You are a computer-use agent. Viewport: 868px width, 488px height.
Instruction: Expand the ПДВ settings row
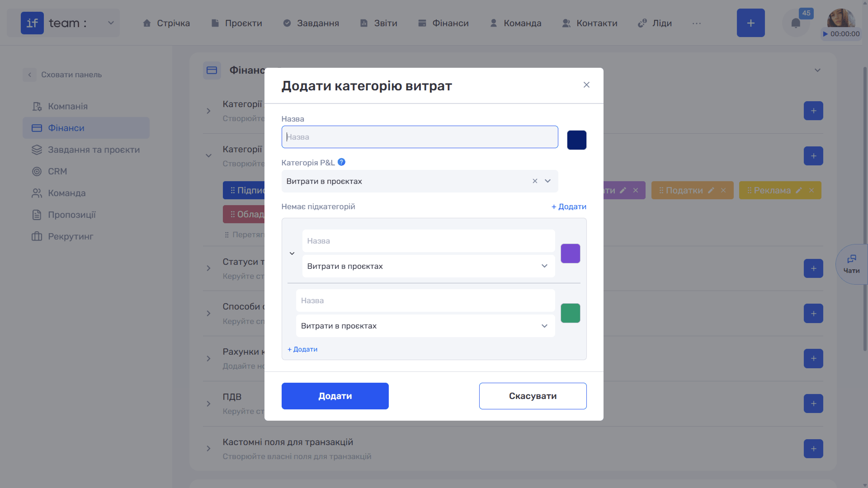209,404
